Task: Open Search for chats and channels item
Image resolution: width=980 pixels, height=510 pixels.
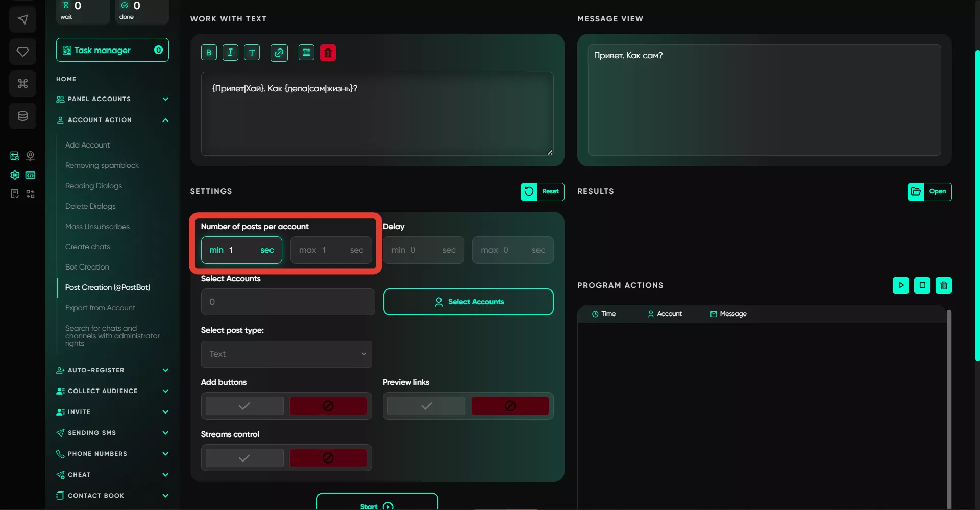Action: (112, 336)
